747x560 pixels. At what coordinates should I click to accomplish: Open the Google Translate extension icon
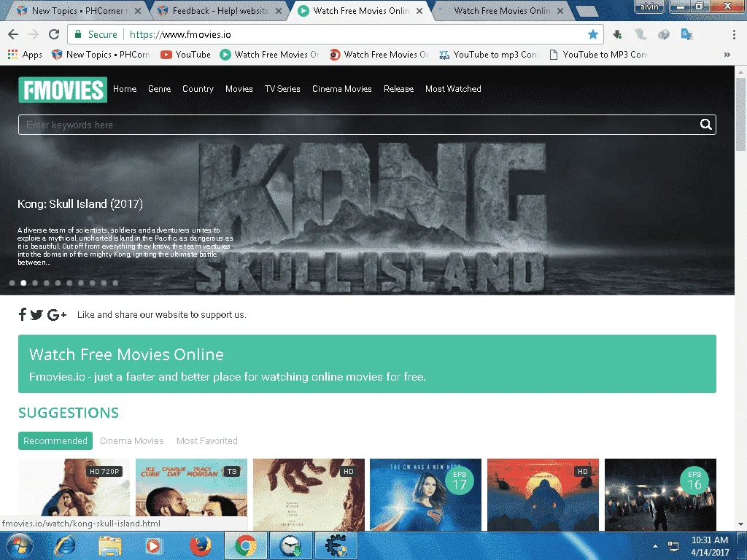686,34
